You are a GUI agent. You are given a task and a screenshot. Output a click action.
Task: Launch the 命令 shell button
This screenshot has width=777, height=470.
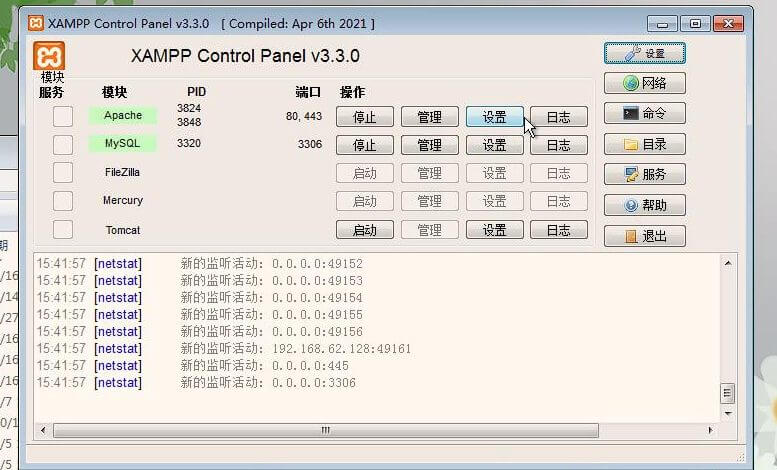645,114
